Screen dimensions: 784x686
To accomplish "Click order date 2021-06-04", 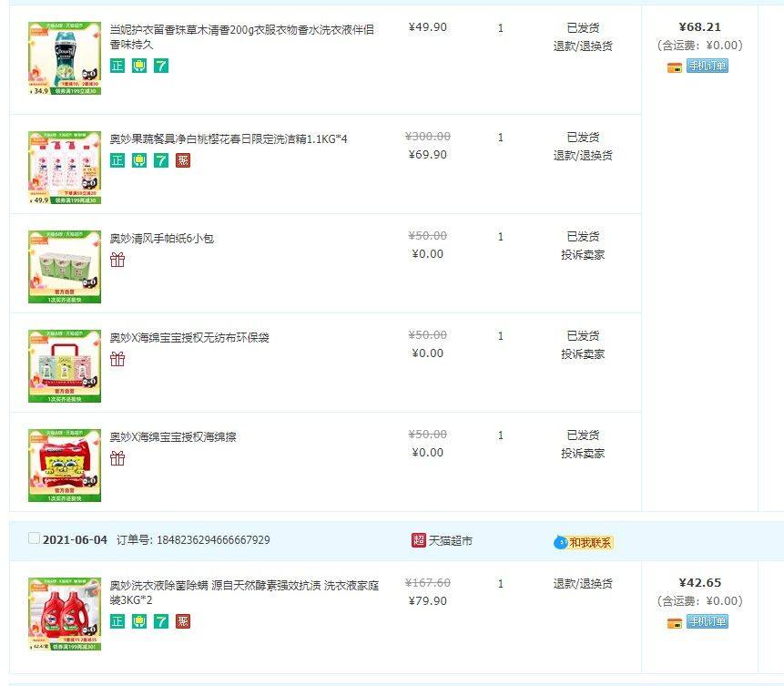I will pos(75,540).
